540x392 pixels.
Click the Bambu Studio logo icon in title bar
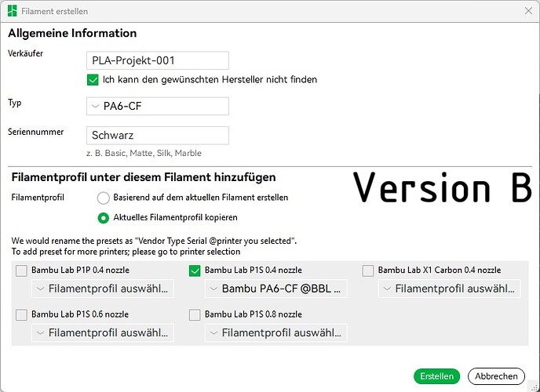coord(12,11)
